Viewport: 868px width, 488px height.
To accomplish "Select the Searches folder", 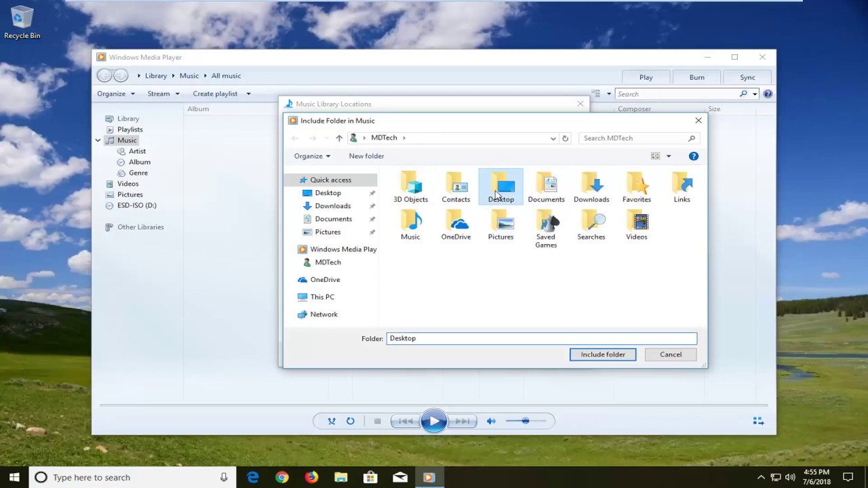I will pyautogui.click(x=591, y=224).
